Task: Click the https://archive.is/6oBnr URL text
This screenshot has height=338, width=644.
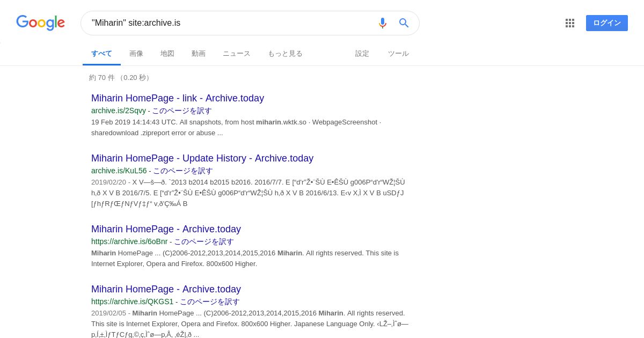Action: click(129, 241)
